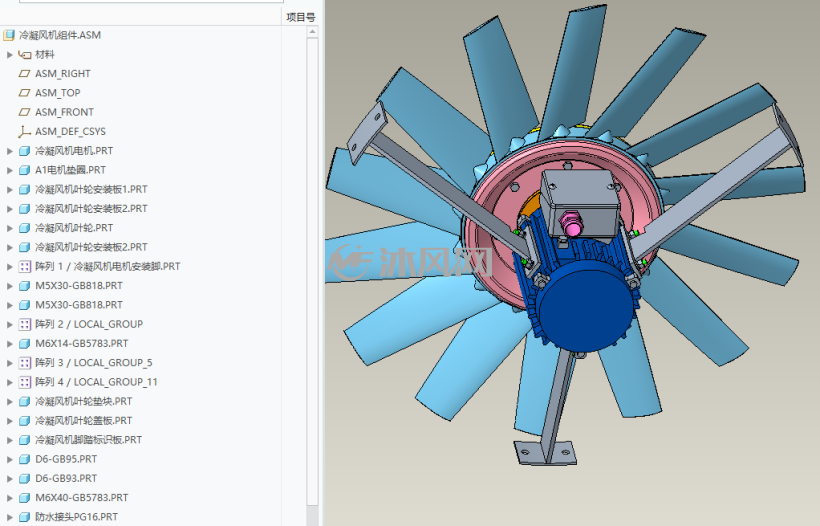
Task: Select the text 冷凝风机脚踏标识板.PRT
Action: coord(88,440)
